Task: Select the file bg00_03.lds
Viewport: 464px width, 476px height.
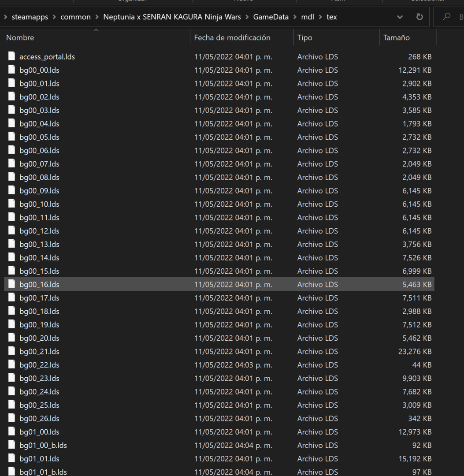Action: coord(39,110)
